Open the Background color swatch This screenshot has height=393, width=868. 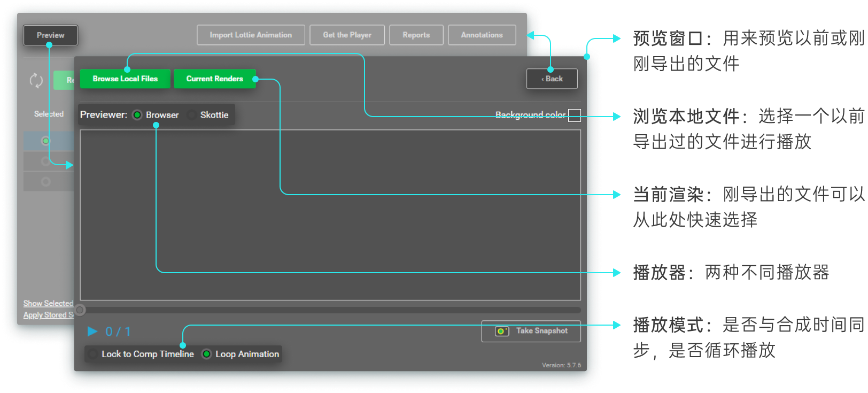click(574, 115)
